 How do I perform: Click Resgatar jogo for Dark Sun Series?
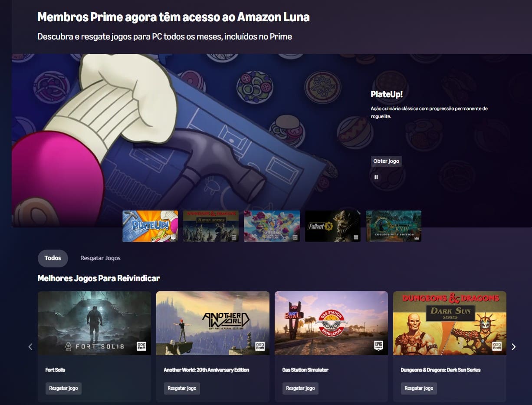pyautogui.click(x=419, y=388)
